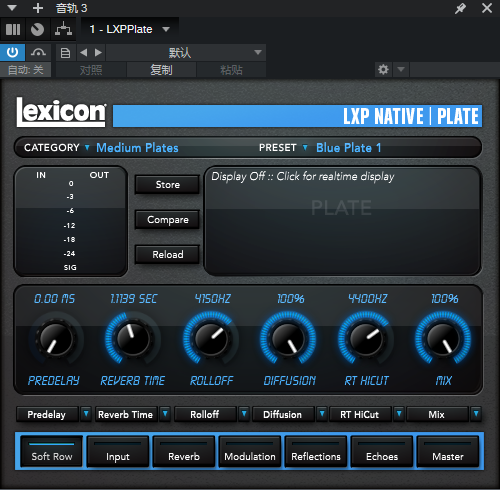Switch to the Reverb tab
This screenshot has height=490, width=500.
(184, 451)
